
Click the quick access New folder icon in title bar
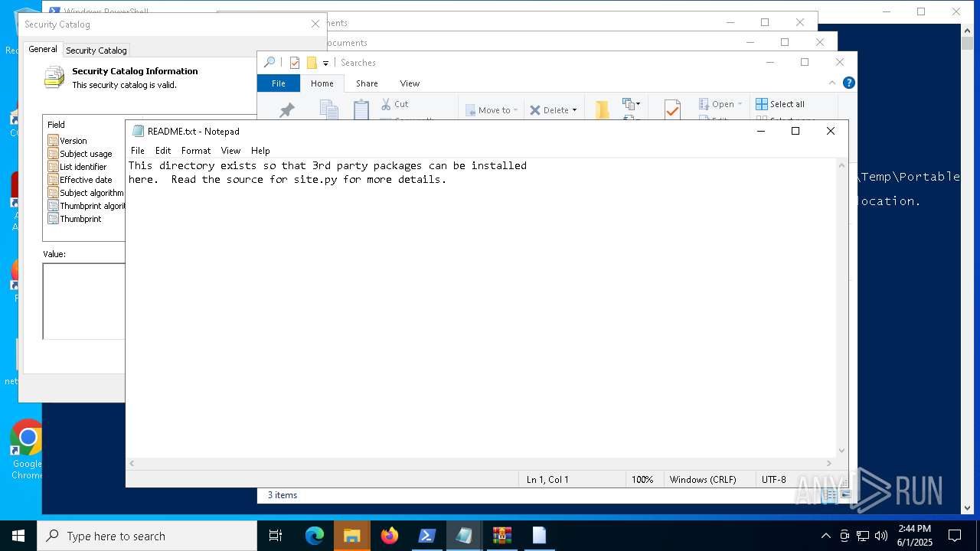pos(312,63)
